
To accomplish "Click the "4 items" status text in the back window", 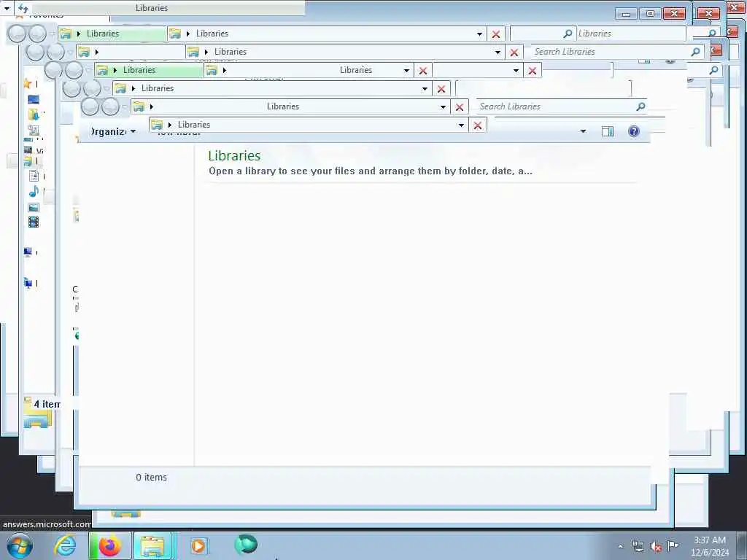I will tap(47, 404).
